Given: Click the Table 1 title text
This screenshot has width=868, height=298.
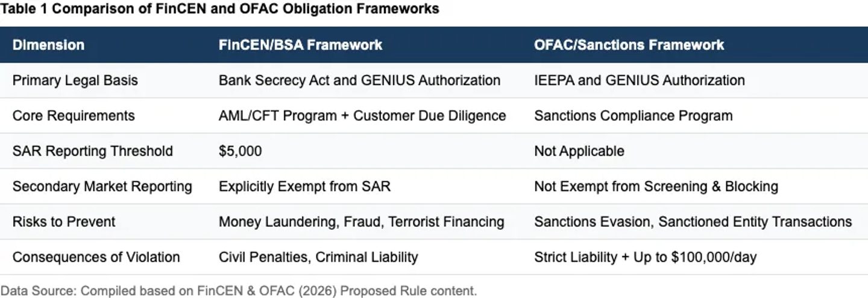Looking at the screenshot, I should coord(219,9).
